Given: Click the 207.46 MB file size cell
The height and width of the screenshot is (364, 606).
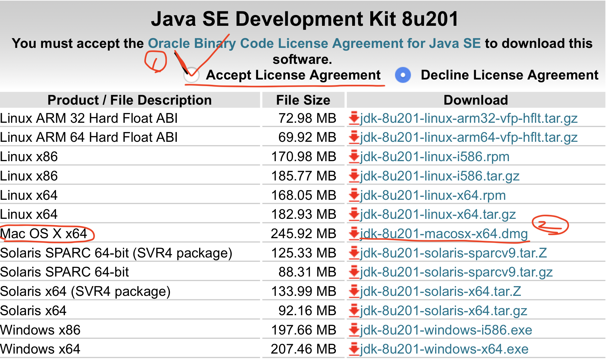Looking at the screenshot, I should (304, 349).
